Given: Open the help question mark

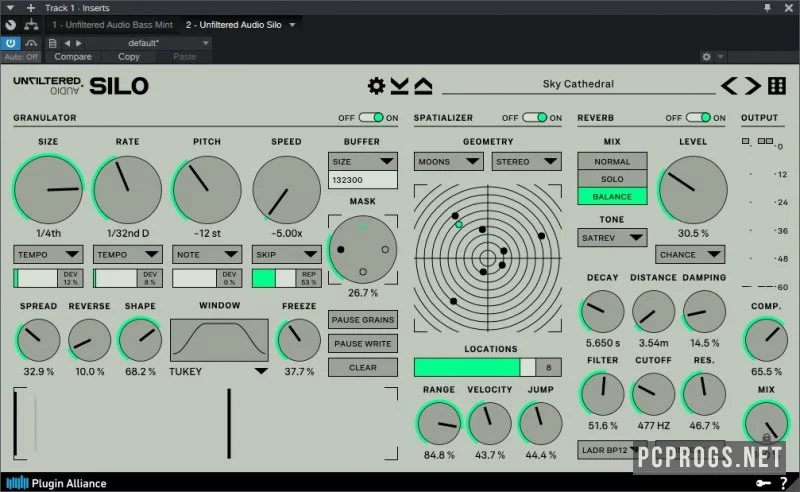Looking at the screenshot, I should (784, 483).
